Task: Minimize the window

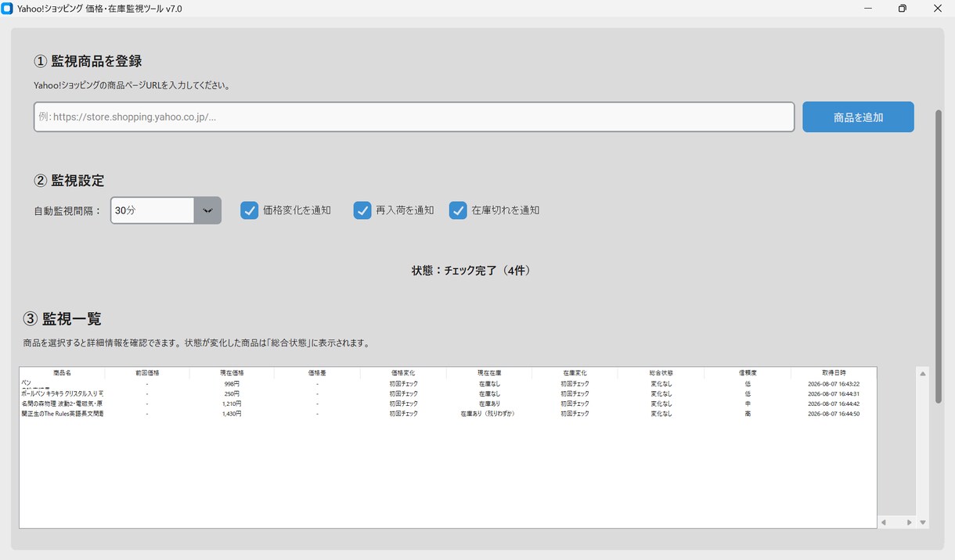Action: [867, 9]
